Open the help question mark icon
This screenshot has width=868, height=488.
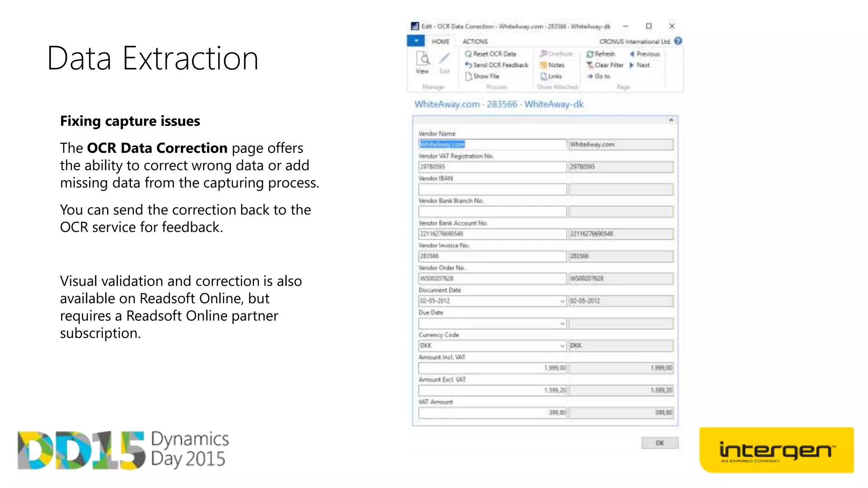pyautogui.click(x=678, y=41)
